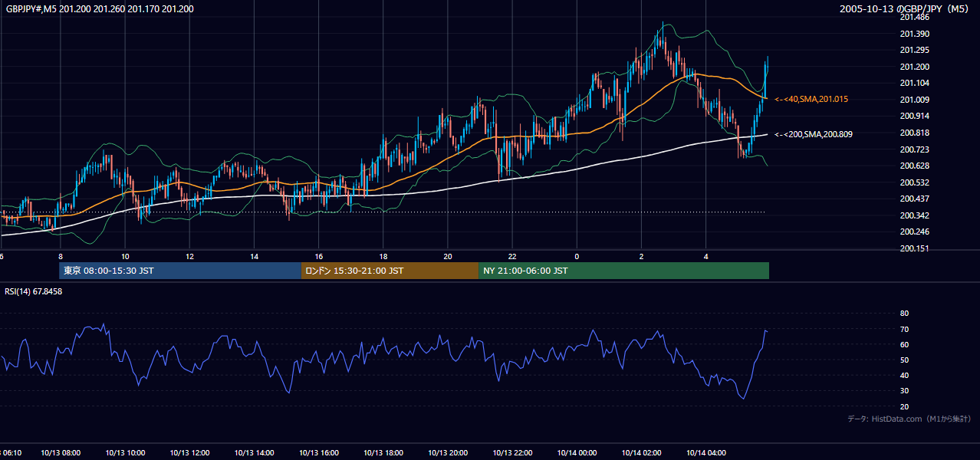Click RSI scale level 50

pos(904,360)
